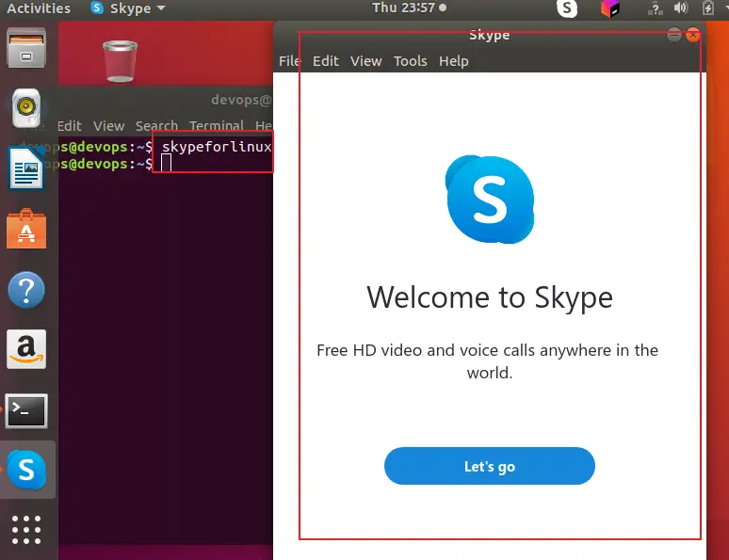Open the Help question mark dock icon

[26, 290]
